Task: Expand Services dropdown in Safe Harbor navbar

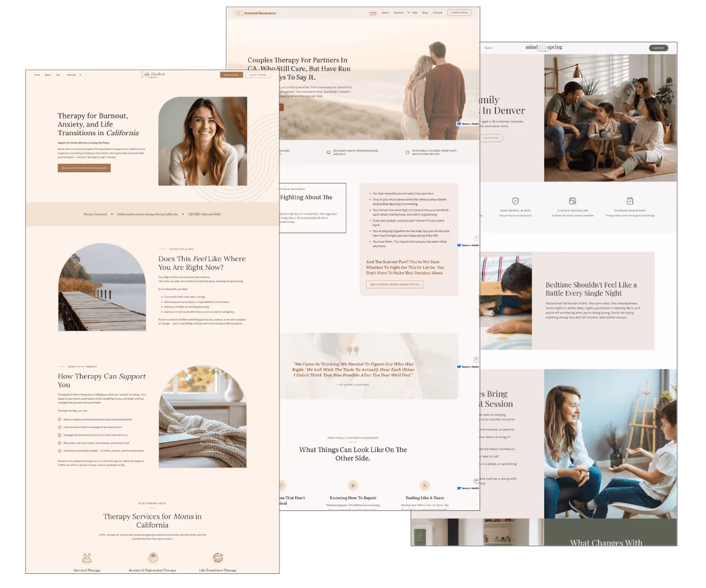Action: [74, 75]
